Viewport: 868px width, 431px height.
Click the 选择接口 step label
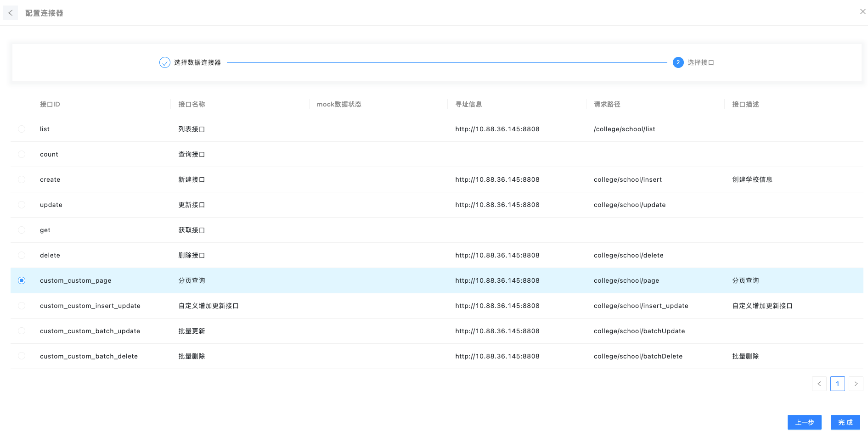pyautogui.click(x=700, y=62)
